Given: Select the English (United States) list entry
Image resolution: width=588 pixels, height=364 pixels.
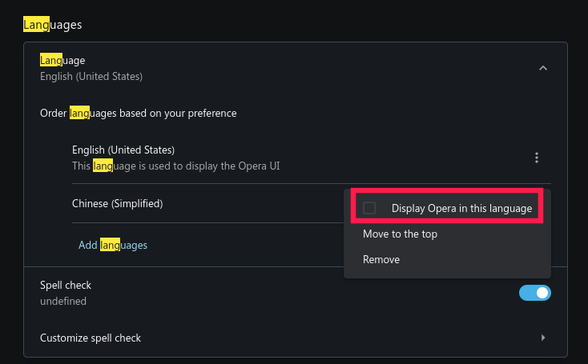Looking at the screenshot, I should point(123,150).
